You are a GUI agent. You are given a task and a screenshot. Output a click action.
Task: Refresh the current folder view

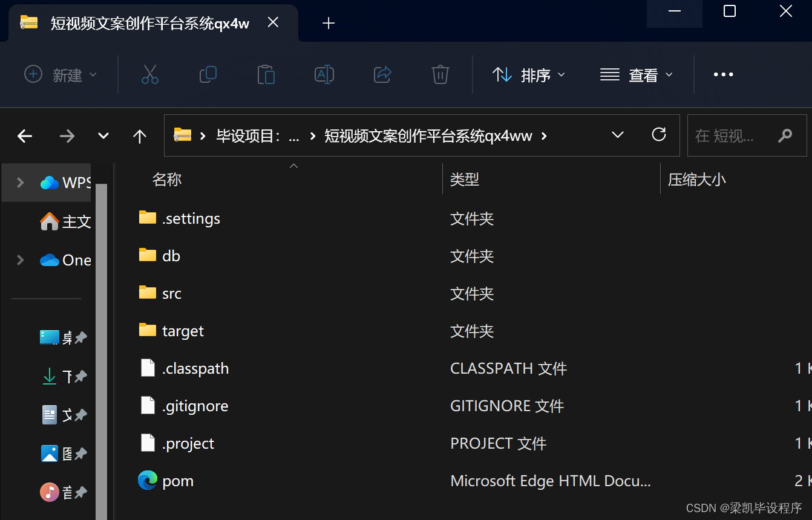coord(659,134)
